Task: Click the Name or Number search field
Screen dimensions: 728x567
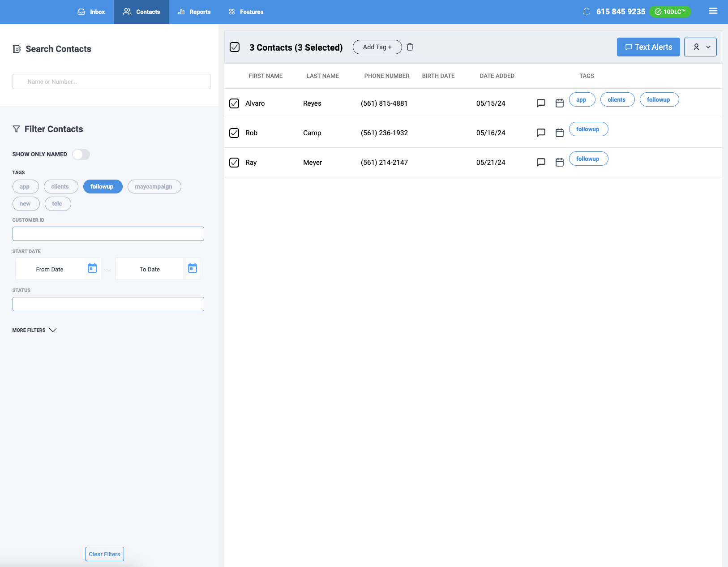Action: pyautogui.click(x=111, y=82)
